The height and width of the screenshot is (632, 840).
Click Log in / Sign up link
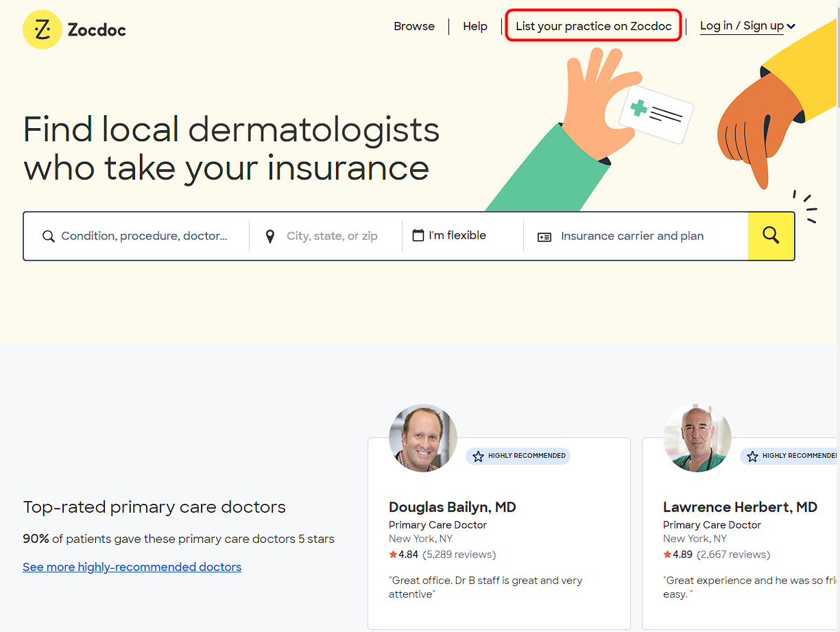click(742, 26)
